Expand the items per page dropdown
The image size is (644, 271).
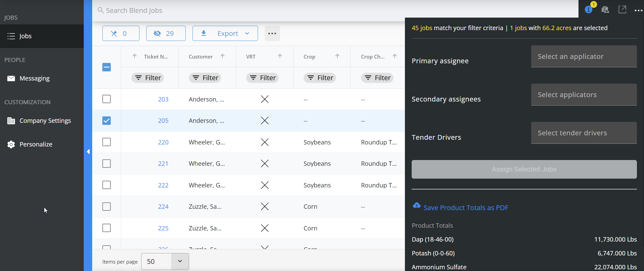(x=180, y=262)
